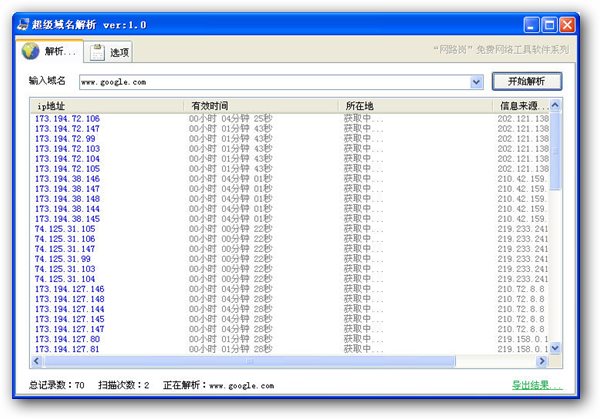Click the vertical scrollbar thumb
Image resolution: width=600 pixels, height=419 pixels.
(x=555, y=151)
